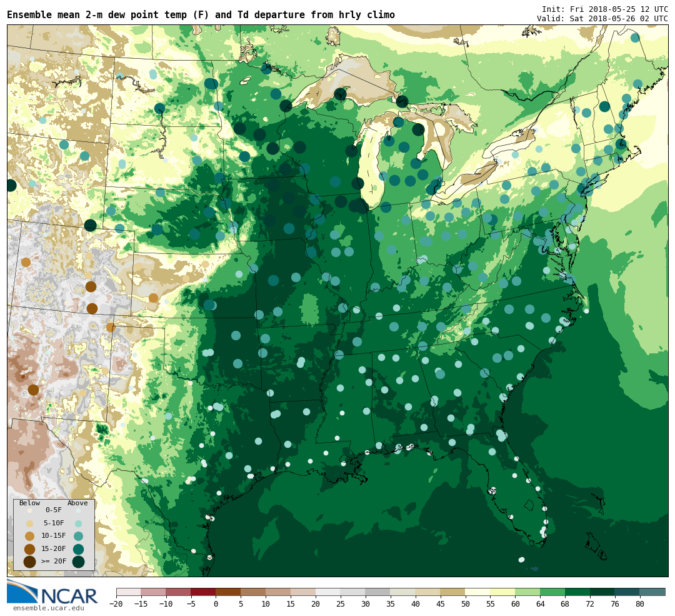This screenshot has width=675, height=616.
Task: Click the legend's Below column header
Action: pos(30,503)
